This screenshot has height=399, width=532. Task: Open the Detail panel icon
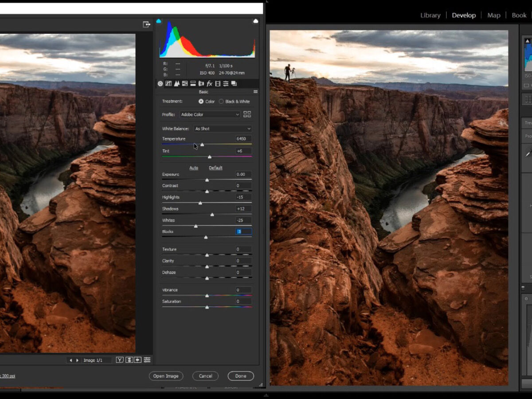click(x=176, y=83)
